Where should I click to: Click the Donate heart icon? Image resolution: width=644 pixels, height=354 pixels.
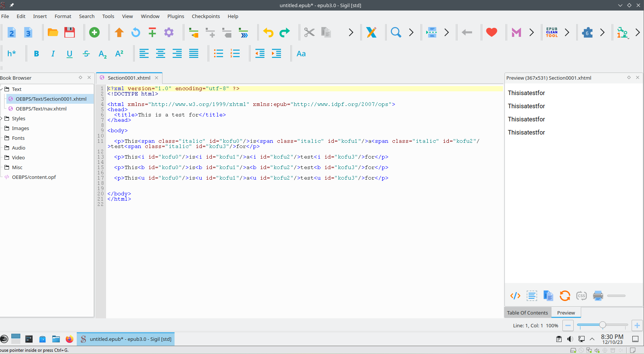[491, 33]
